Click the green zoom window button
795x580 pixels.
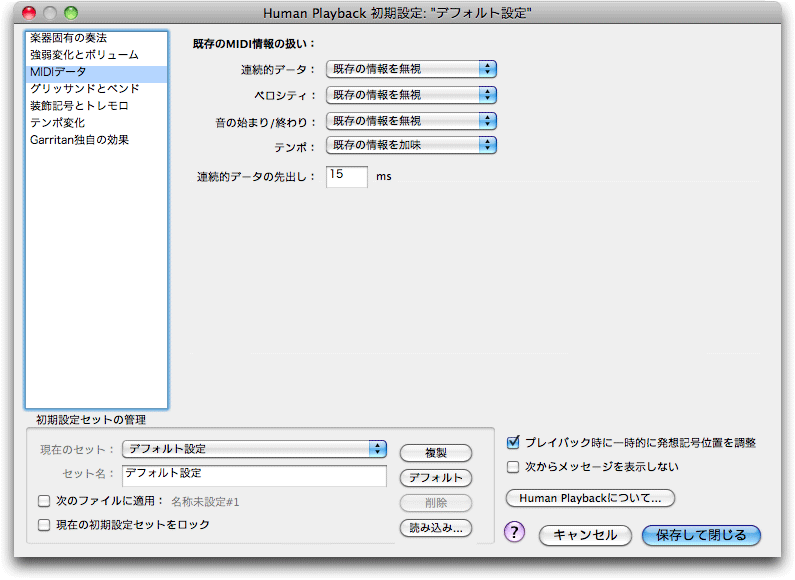pos(71,13)
